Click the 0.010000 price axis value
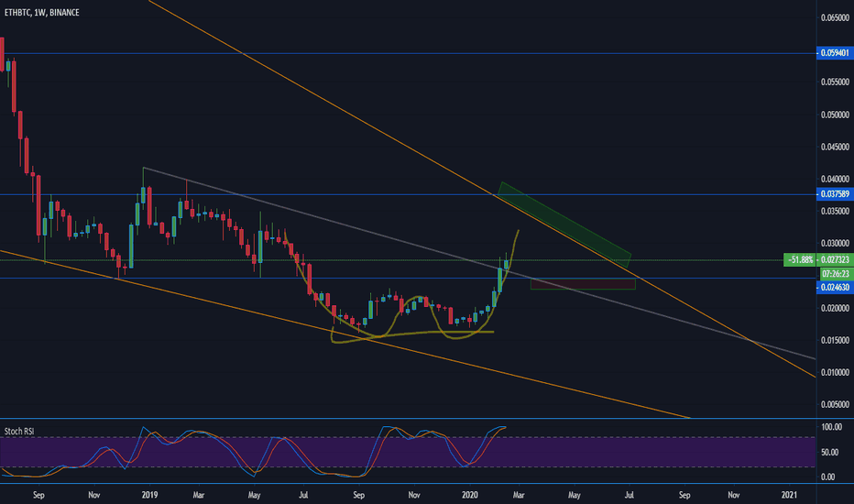The height and width of the screenshot is (504, 854). pos(835,372)
